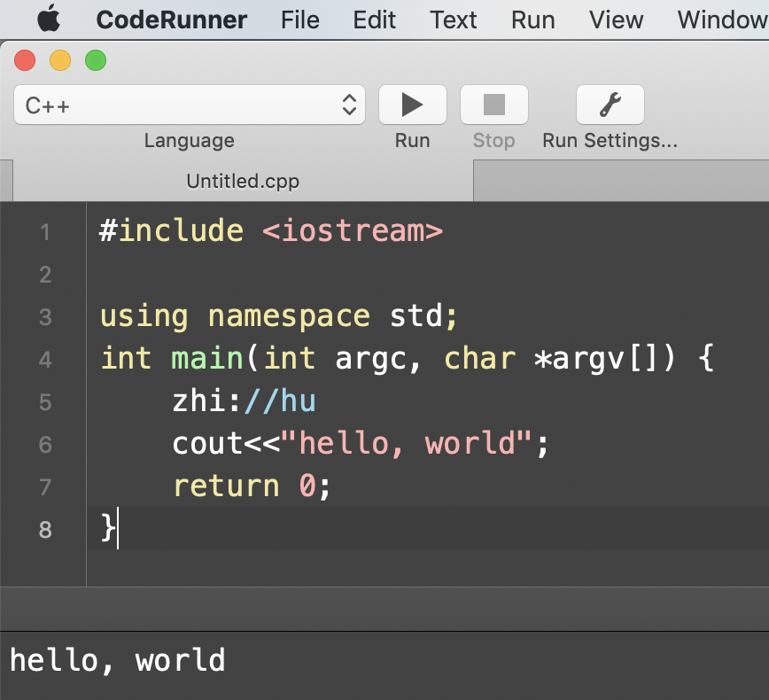The image size is (769, 700).
Task: Open the Window menu
Action: pyautogui.click(x=723, y=20)
